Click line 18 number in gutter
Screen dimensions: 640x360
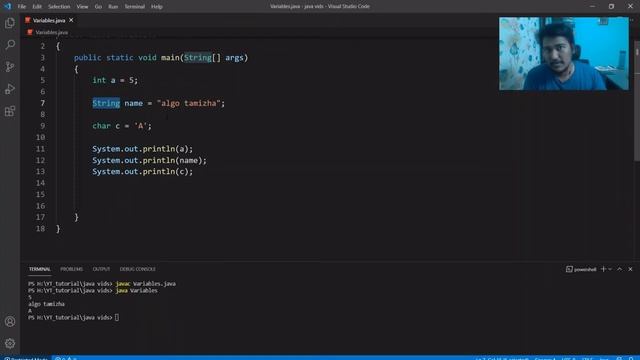click(40, 229)
